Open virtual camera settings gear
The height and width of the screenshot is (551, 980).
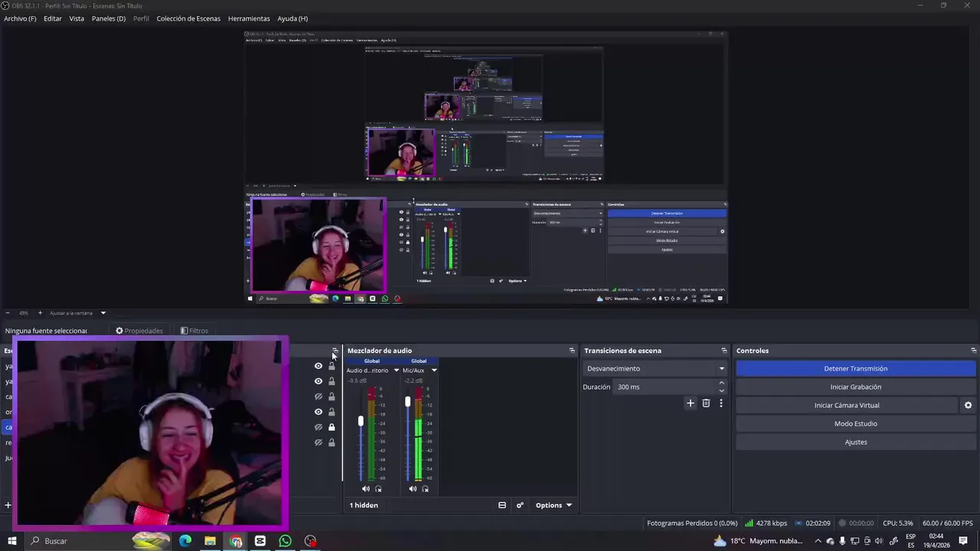click(968, 406)
